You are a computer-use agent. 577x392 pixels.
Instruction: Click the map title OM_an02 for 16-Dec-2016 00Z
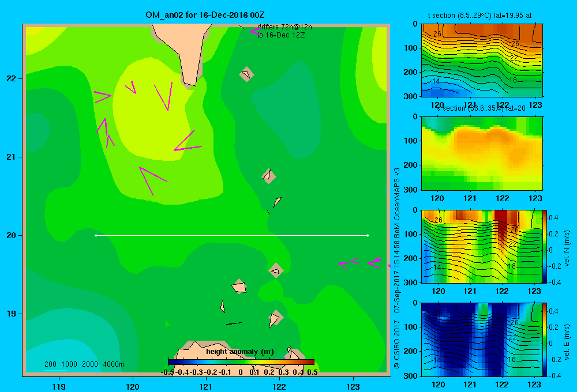(x=205, y=15)
